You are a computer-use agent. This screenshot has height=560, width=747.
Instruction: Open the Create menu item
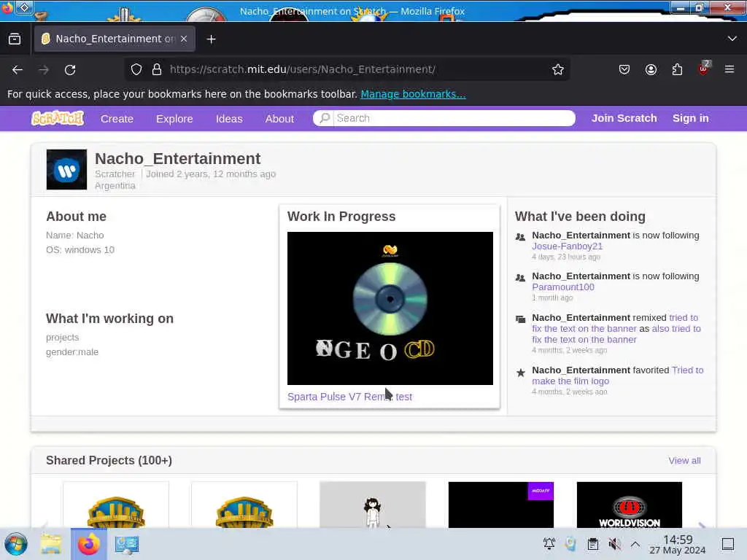[117, 119]
